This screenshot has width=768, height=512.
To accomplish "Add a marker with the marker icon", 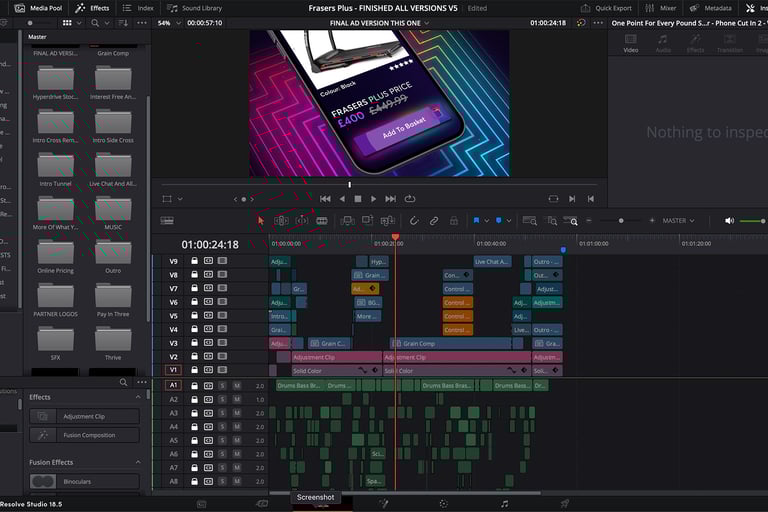I will pyautogui.click(x=499, y=221).
